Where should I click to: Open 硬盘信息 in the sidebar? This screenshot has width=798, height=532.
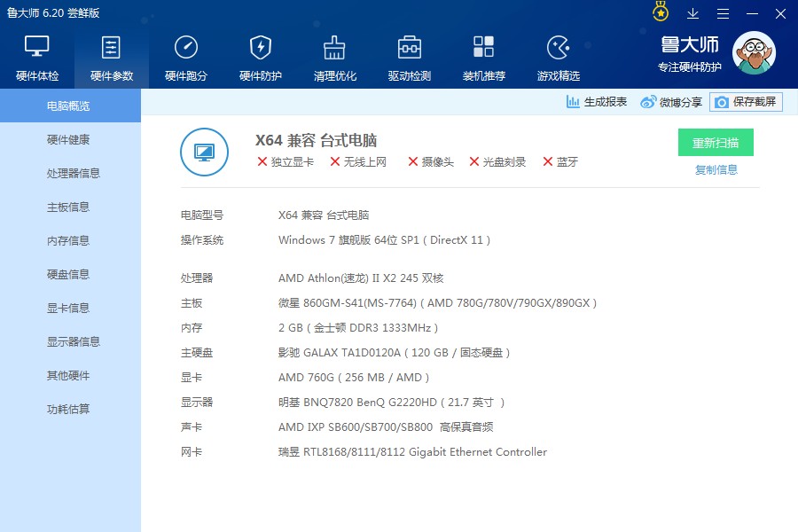(70, 274)
